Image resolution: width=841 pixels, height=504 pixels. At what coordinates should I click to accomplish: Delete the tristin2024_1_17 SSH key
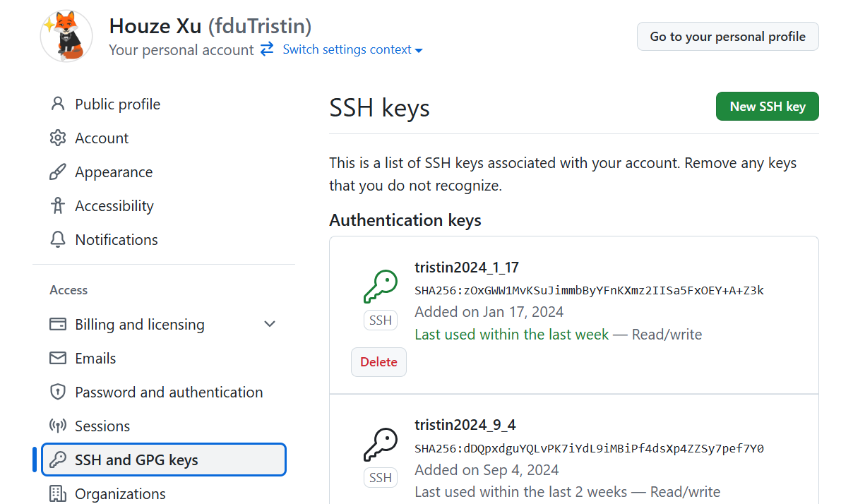coord(378,362)
